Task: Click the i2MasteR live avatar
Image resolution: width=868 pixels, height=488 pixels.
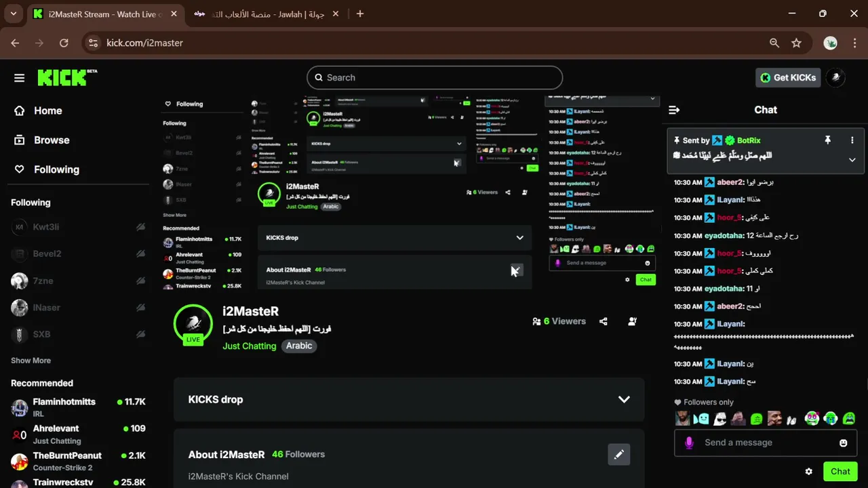Action: (193, 324)
